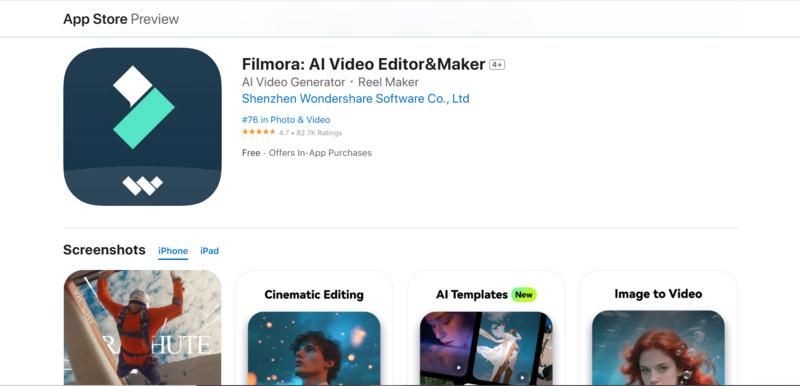Viewport: 800px width, 386px height.
Task: Click the AI Video Generator · Reel Maker subtitle
Action: tap(330, 82)
